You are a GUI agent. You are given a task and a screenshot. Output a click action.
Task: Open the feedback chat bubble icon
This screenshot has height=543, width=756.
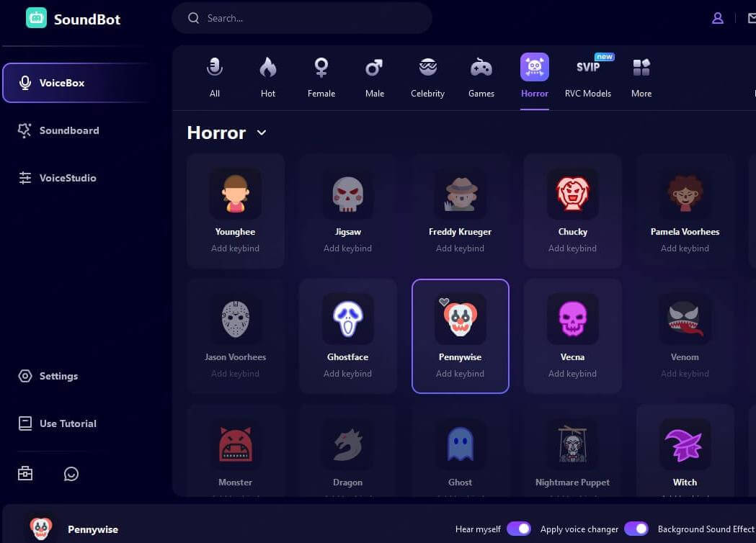(x=71, y=473)
